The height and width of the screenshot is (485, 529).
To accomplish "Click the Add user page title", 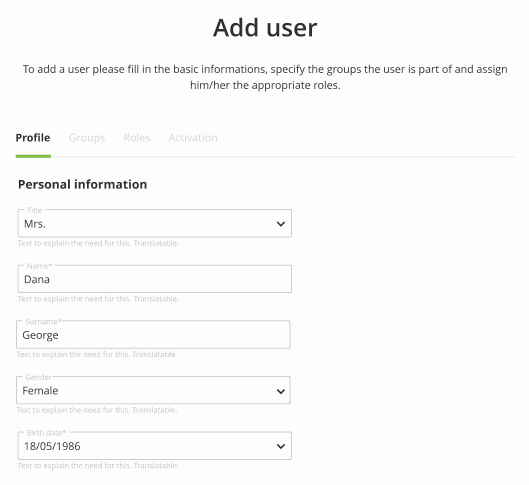I will coord(265,28).
